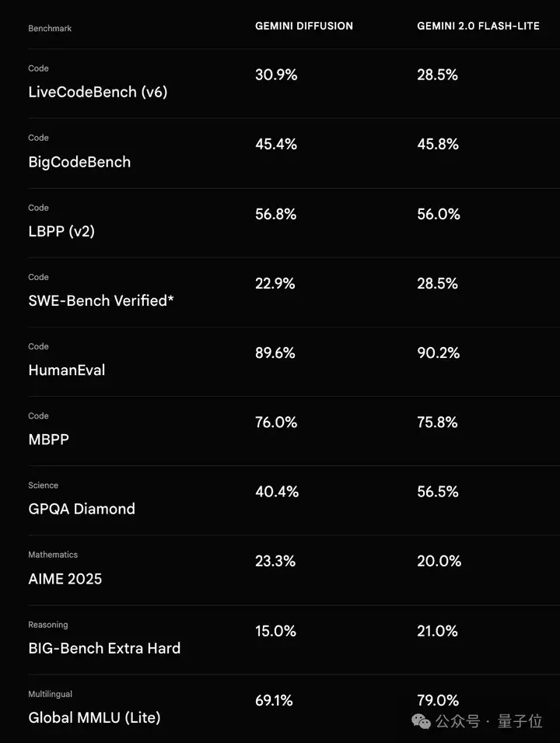Viewport: 560px width, 743px height.
Task: Click the MBPP benchmark name
Action: 49,440
